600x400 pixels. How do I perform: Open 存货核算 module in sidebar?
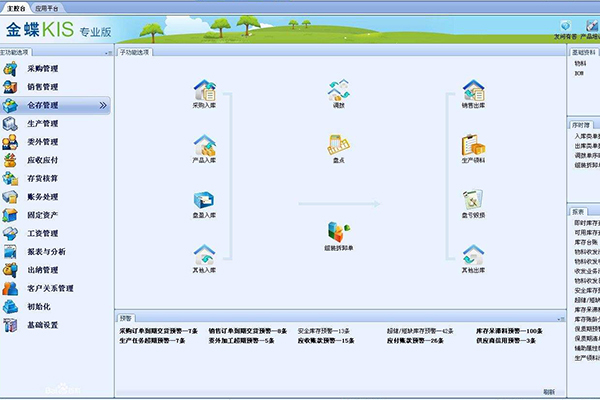pos(42,178)
